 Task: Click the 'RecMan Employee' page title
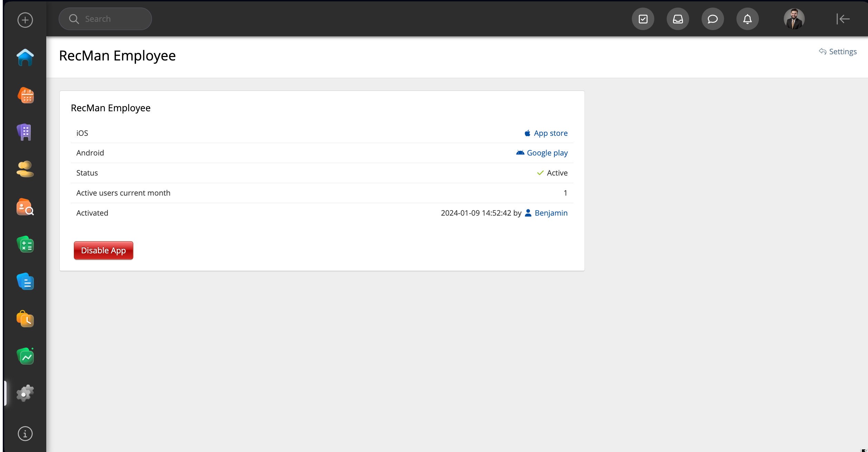pos(117,56)
